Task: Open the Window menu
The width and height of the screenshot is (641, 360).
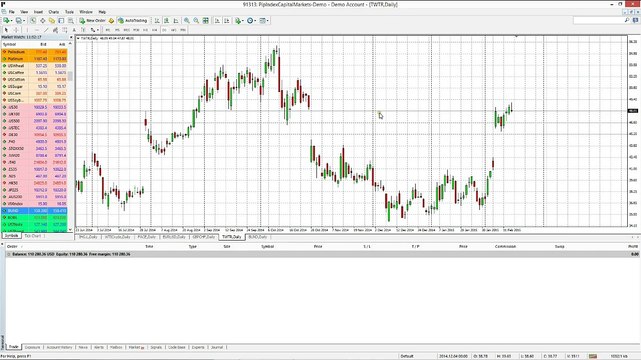Action: click(85, 12)
